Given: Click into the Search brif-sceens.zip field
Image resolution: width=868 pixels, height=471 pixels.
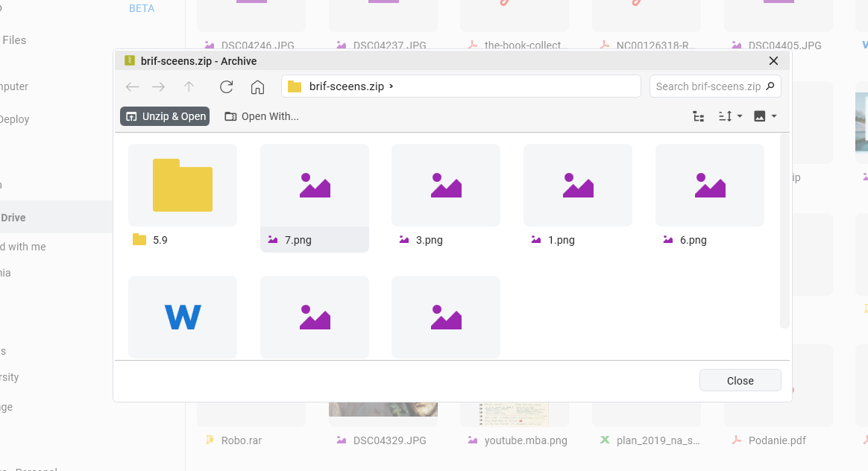Looking at the screenshot, I should [x=707, y=86].
